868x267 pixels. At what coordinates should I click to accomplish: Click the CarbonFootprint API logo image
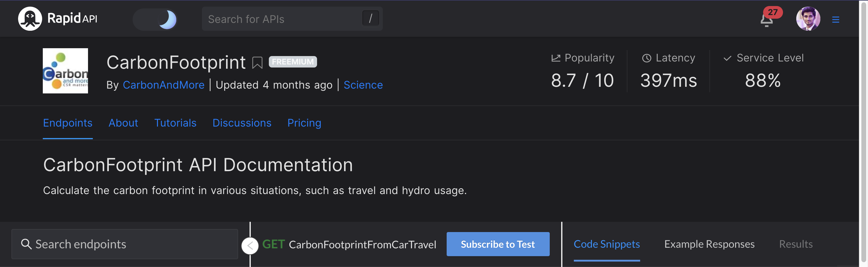(x=65, y=71)
